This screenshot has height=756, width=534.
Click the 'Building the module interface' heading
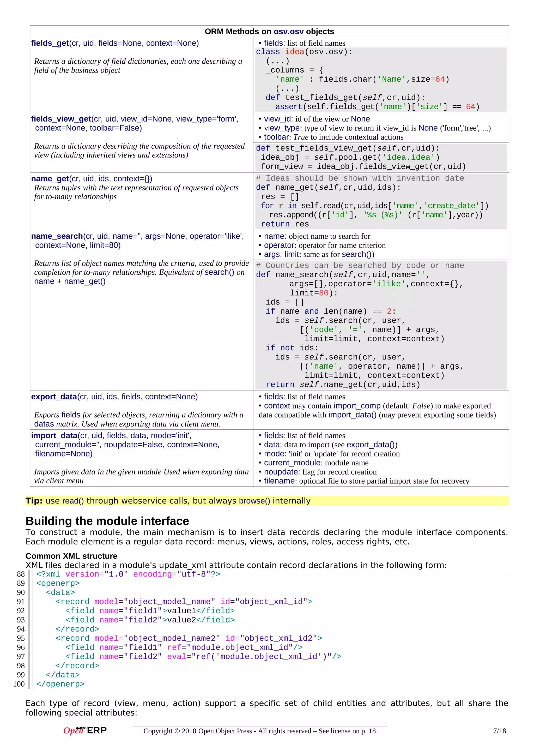[x=107, y=521]
